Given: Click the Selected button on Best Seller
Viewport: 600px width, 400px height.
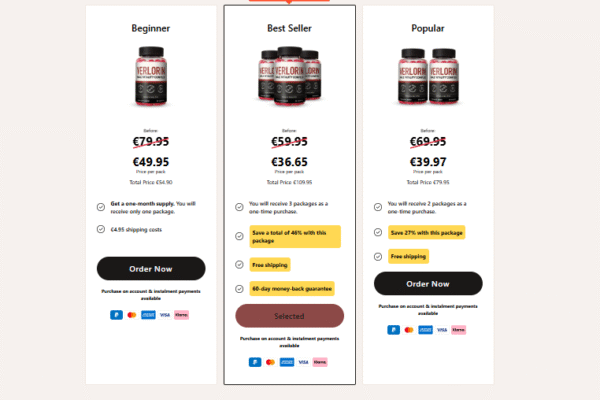Looking at the screenshot, I should tap(289, 316).
